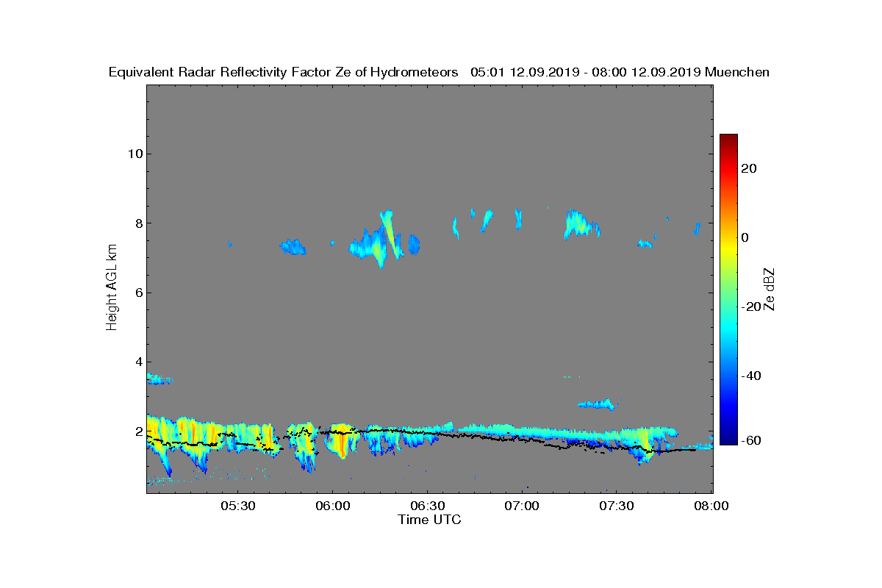
Task: Click the colorbar value -60
Action: [x=752, y=440]
